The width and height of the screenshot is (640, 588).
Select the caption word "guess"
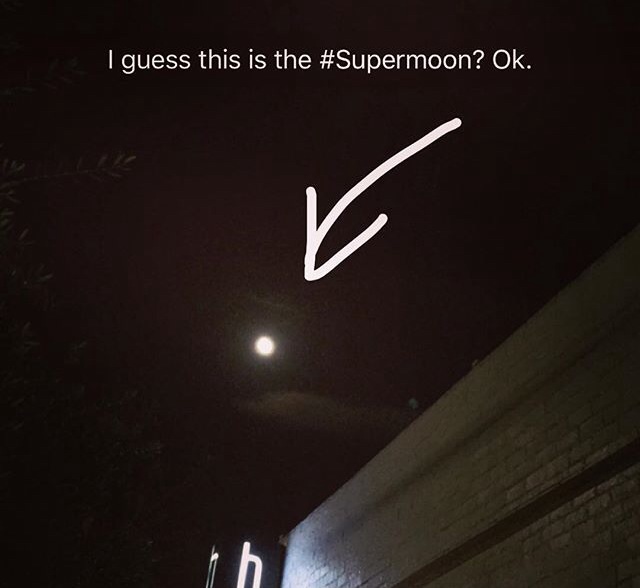coord(156,61)
